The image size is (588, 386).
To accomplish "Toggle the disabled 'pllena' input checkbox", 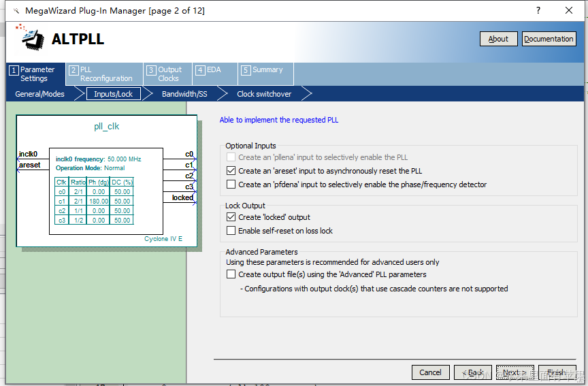I will (x=231, y=157).
